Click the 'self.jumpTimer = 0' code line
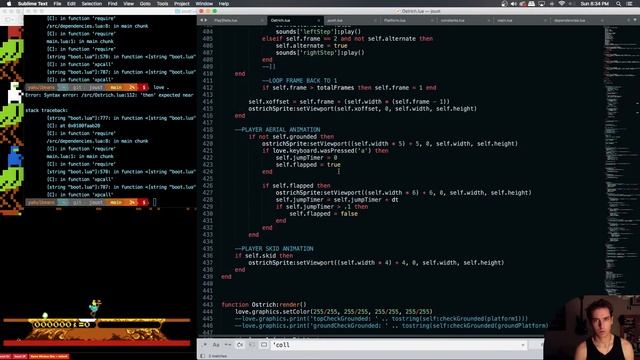 (307, 158)
